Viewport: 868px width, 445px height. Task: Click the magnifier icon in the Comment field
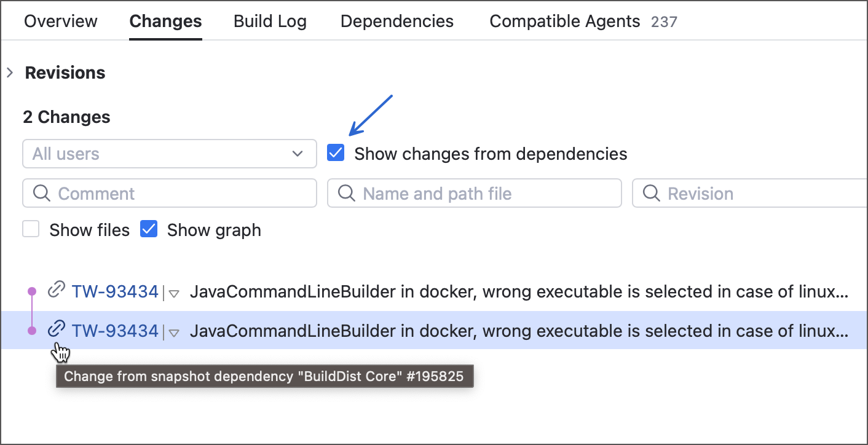42,193
